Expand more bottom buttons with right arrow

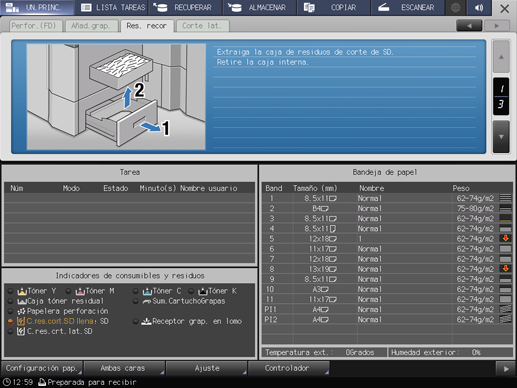tap(506, 369)
